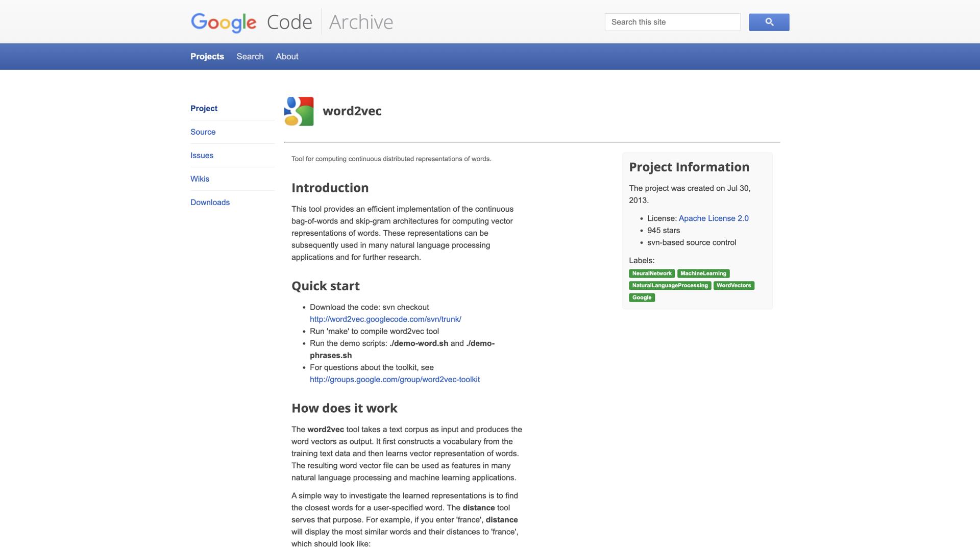Open the Wikis sidebar section
The image size is (980, 551).
pos(200,179)
